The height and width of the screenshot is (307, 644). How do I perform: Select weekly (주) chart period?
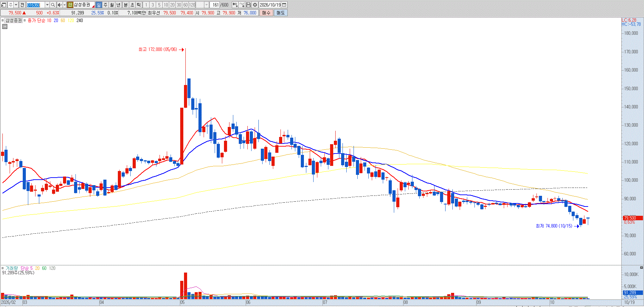105,5
